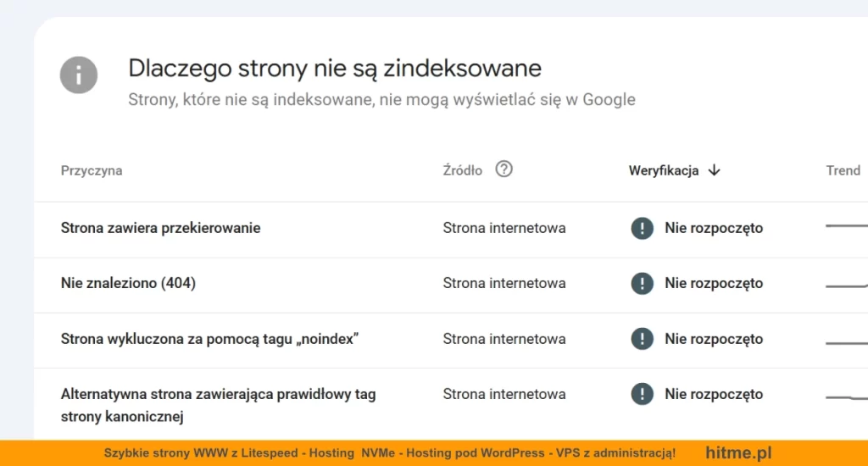
Task: Sort by the Weryfikacja column header
Action: [x=663, y=170]
